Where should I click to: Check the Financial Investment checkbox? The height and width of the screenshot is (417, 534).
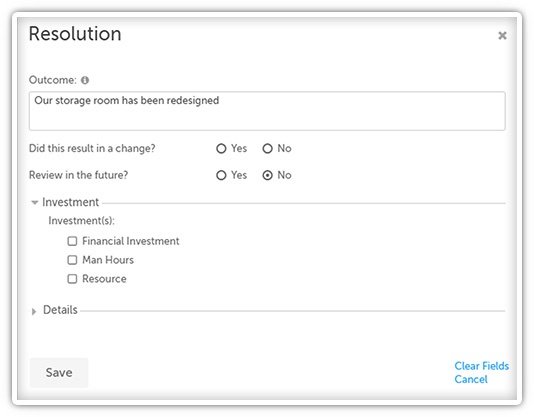[x=72, y=241]
